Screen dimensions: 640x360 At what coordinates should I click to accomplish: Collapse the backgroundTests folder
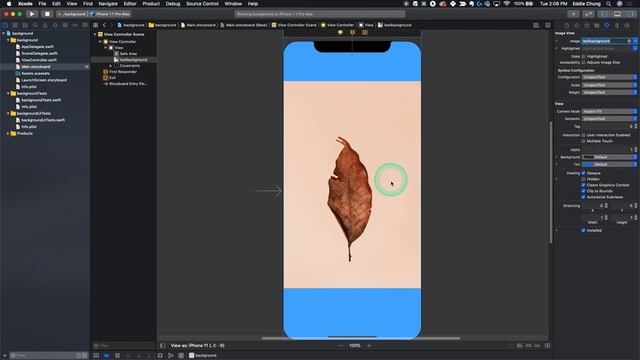pyautogui.click(x=8, y=93)
